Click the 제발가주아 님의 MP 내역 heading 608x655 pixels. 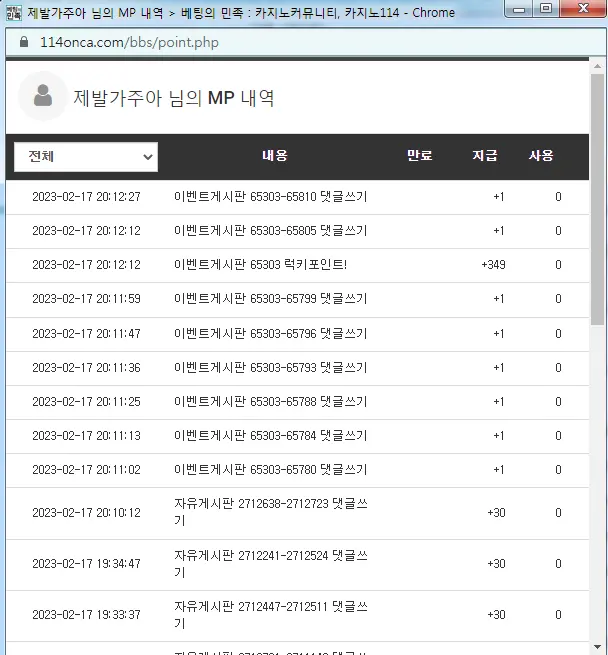(x=173, y=98)
